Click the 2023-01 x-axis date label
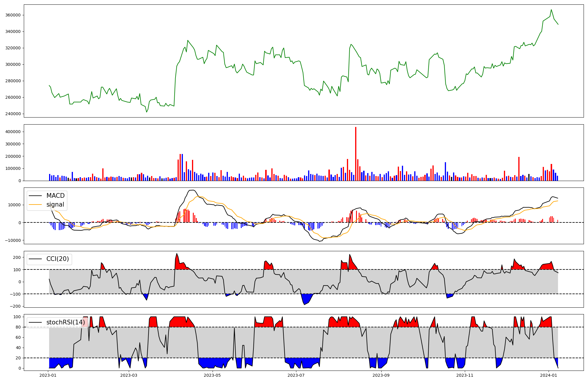This screenshot has width=588, height=382. (x=48, y=375)
